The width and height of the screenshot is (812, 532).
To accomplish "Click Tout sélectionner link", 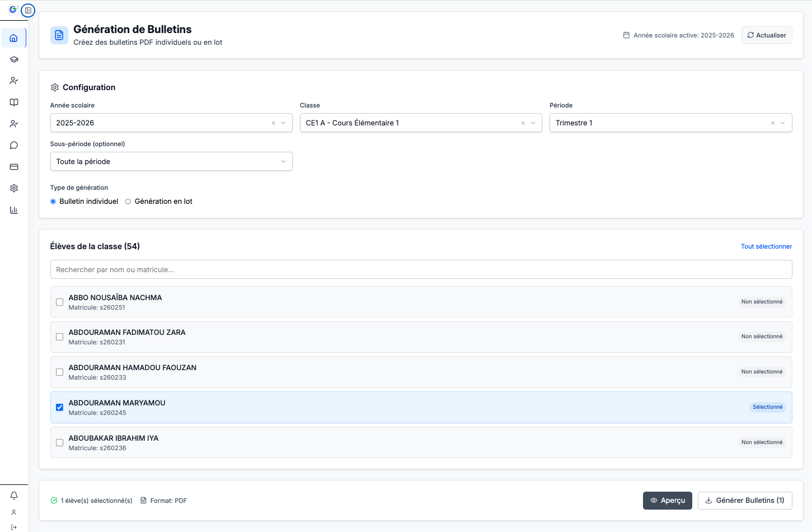I will tap(766, 246).
